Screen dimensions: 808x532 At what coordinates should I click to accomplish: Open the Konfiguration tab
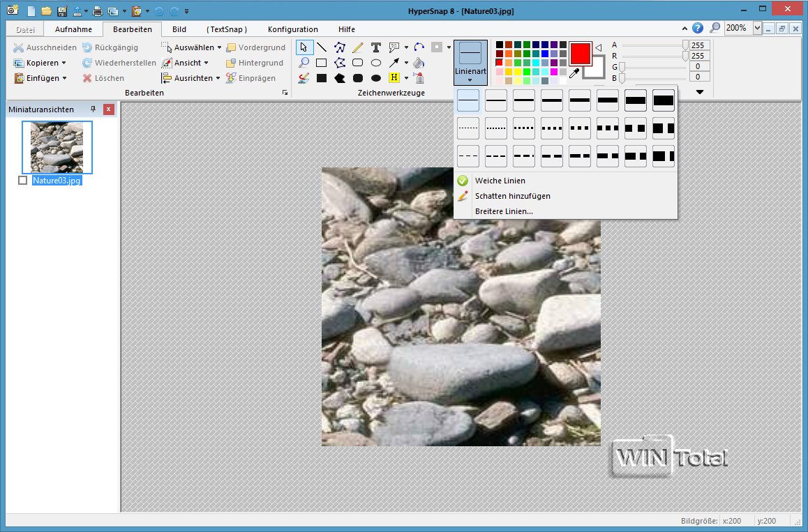click(292, 29)
